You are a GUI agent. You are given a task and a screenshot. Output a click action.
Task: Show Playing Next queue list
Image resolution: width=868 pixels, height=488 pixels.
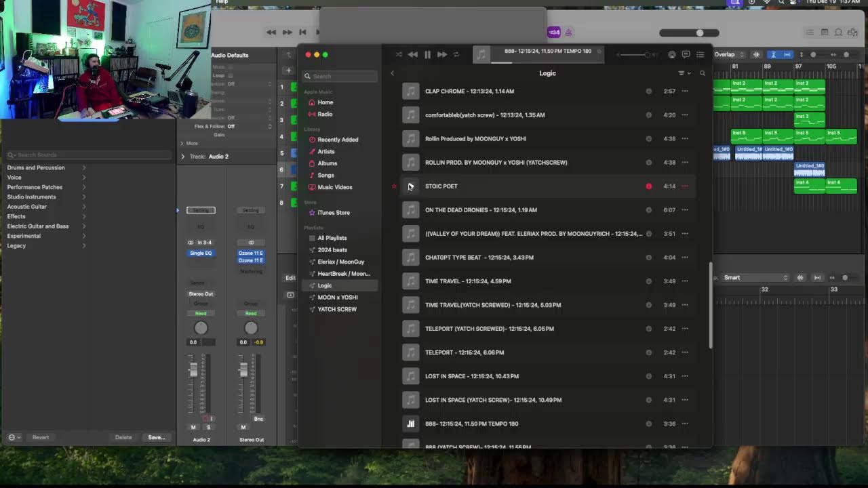(700, 55)
